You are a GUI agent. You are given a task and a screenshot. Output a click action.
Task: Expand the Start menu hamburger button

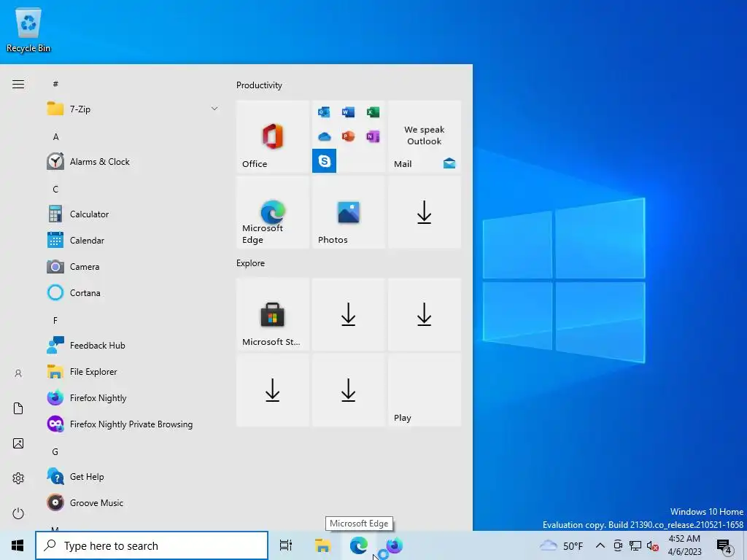point(18,85)
